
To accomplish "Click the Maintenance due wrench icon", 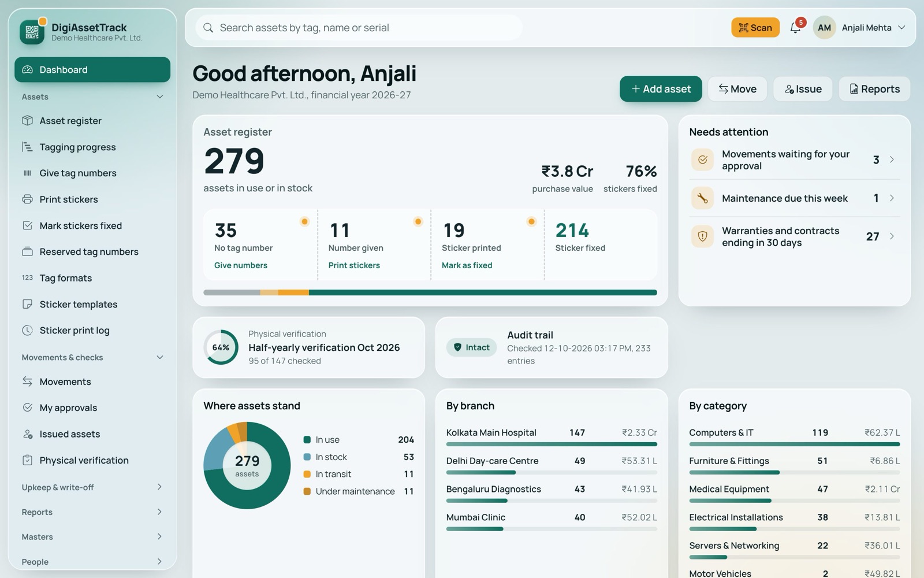I will coord(702,198).
